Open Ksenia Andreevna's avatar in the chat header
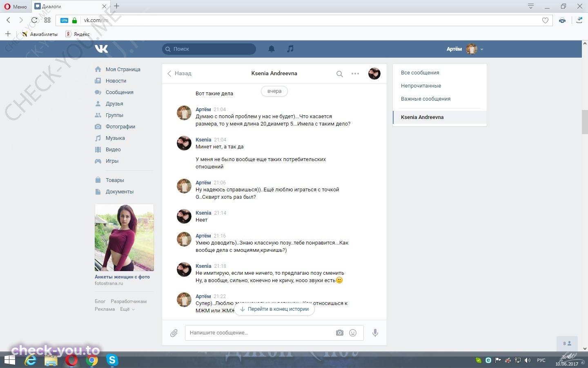Image resolution: width=588 pixels, height=368 pixels. [374, 74]
